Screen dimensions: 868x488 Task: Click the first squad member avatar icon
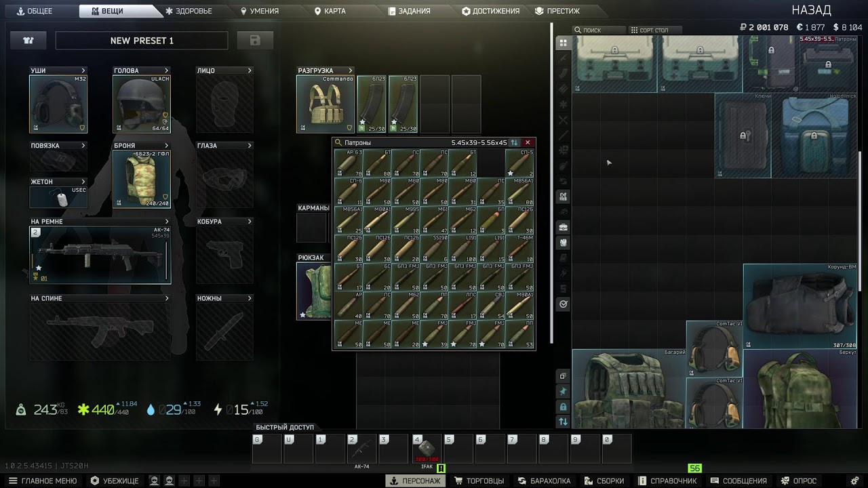click(155, 481)
